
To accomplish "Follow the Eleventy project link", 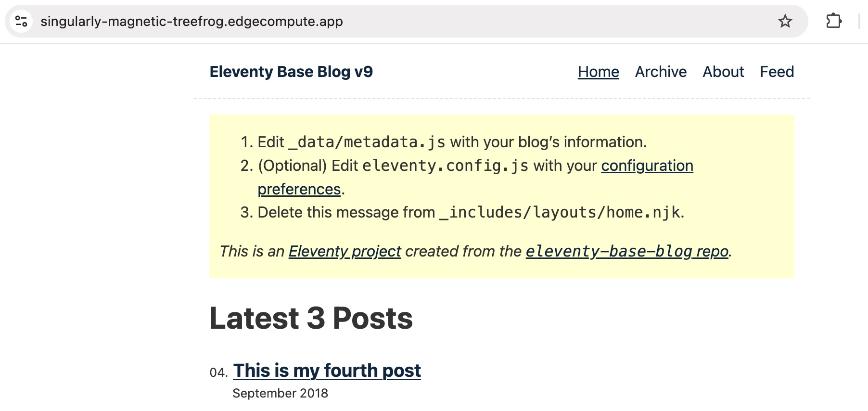I will click(344, 251).
